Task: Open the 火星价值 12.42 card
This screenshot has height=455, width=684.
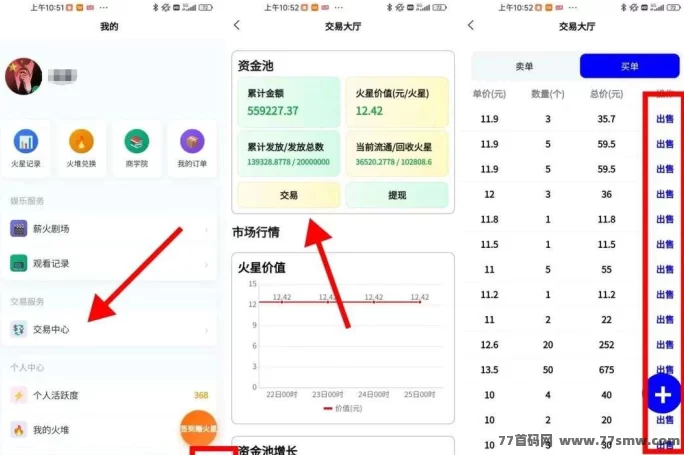Action: (x=397, y=103)
